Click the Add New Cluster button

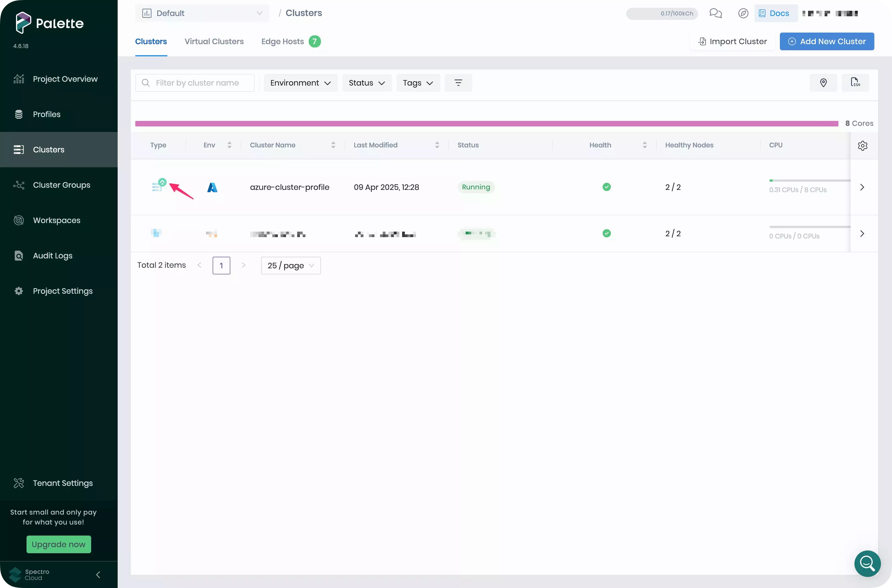pyautogui.click(x=826, y=41)
